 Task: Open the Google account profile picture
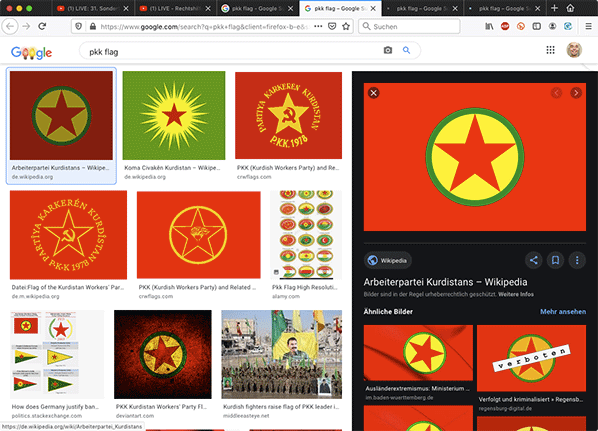pyautogui.click(x=574, y=50)
